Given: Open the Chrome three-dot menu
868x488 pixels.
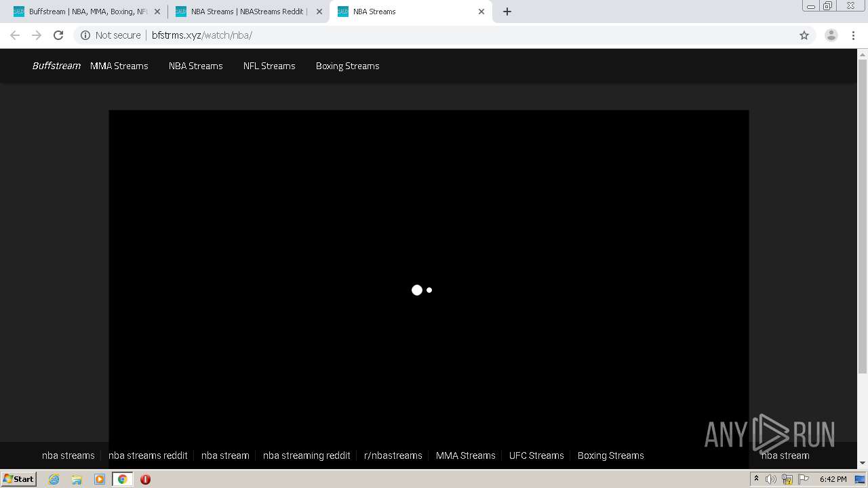Looking at the screenshot, I should pos(853,35).
